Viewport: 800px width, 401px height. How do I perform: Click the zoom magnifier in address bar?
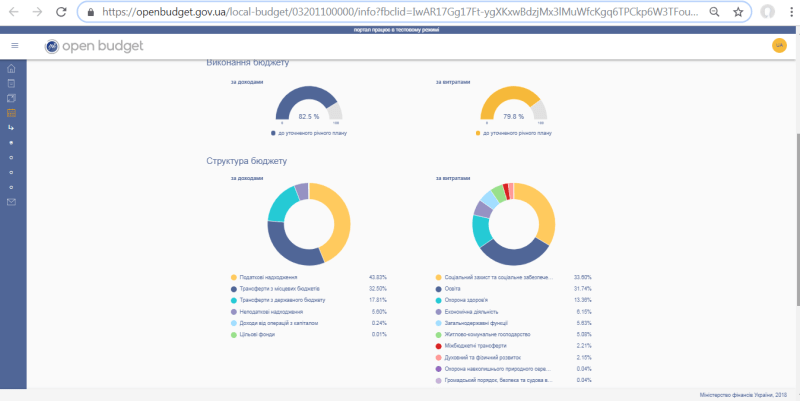point(712,12)
